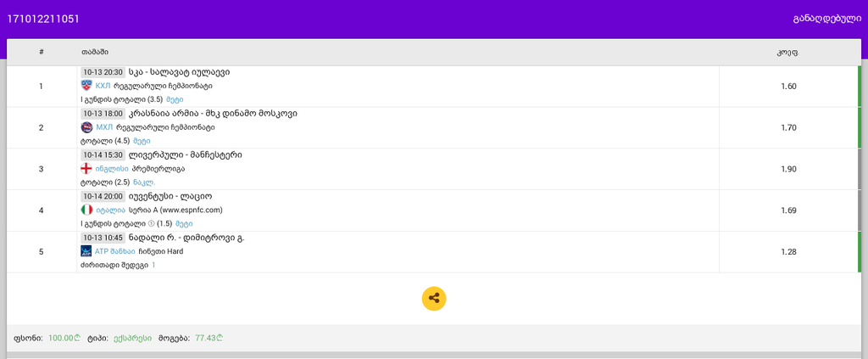Click ticket number 171012211051

(43, 19)
